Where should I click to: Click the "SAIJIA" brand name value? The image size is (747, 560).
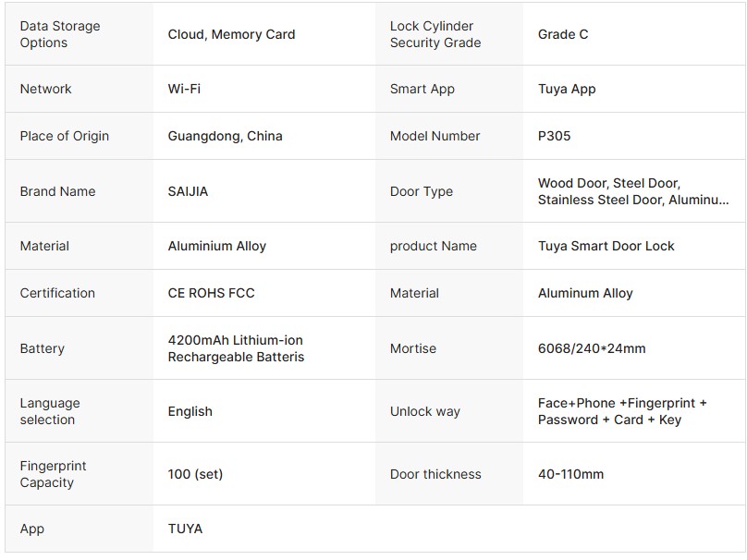click(x=188, y=191)
